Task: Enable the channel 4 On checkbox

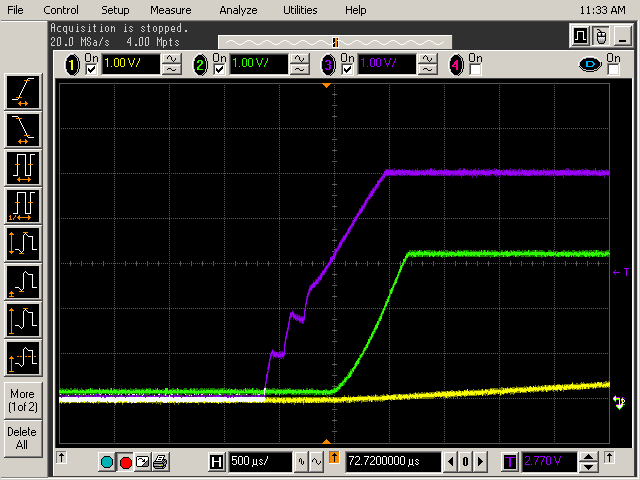Action: [476, 69]
